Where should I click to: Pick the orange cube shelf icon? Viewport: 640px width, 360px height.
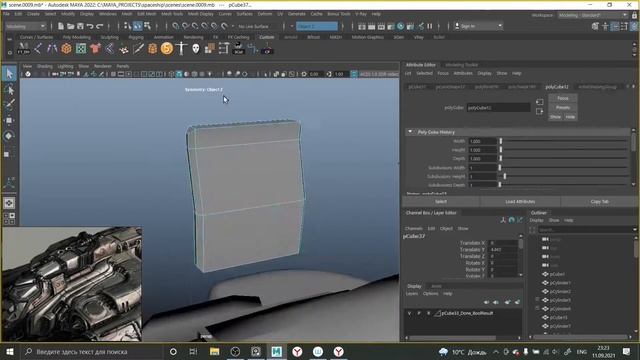pyautogui.click(x=66, y=49)
